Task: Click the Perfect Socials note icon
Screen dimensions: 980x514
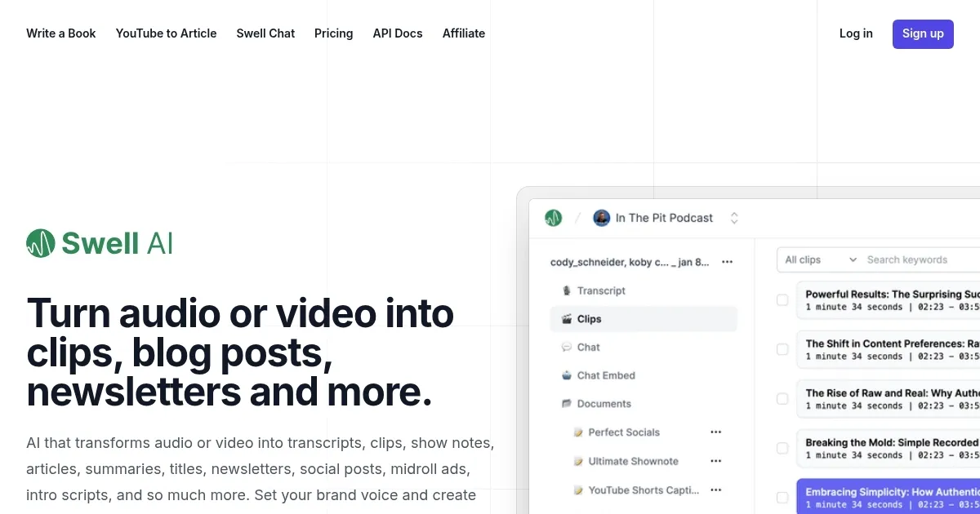Action: pyautogui.click(x=578, y=432)
